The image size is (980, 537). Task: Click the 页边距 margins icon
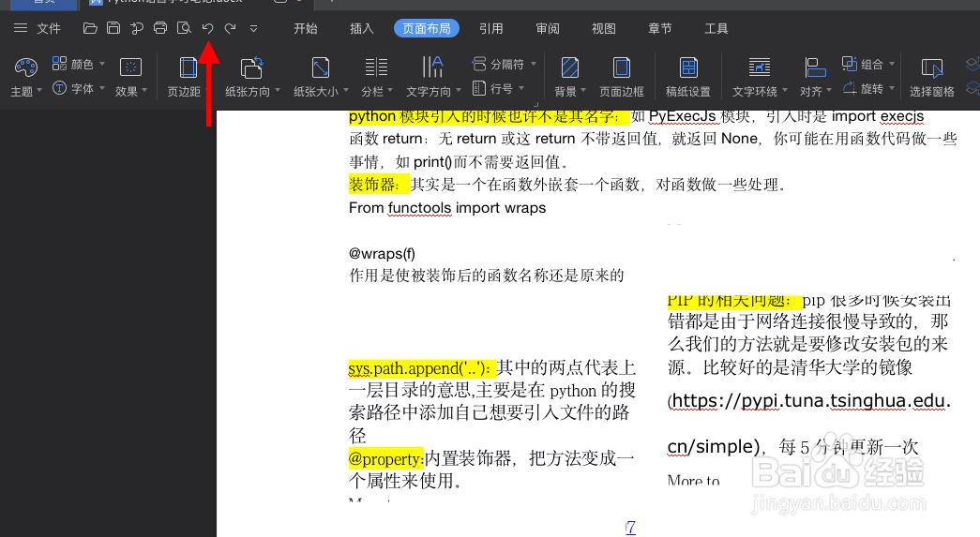188,67
